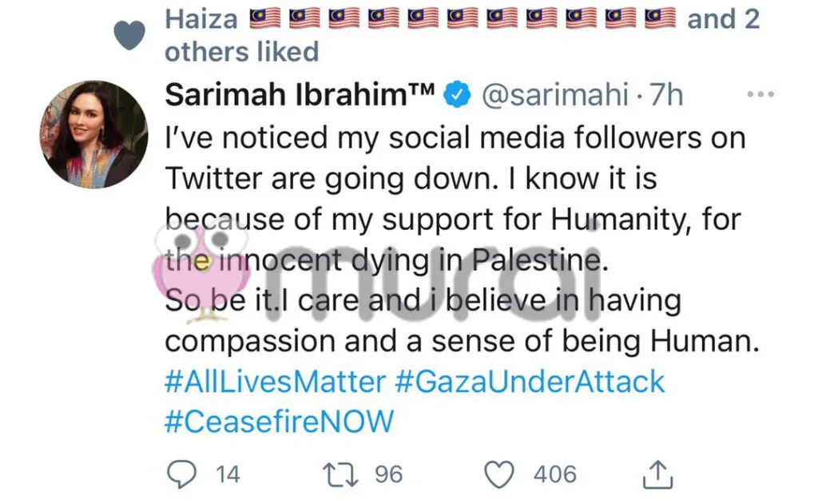The image size is (818, 504).
Task: Click the retweet count 96
Action: click(x=388, y=474)
